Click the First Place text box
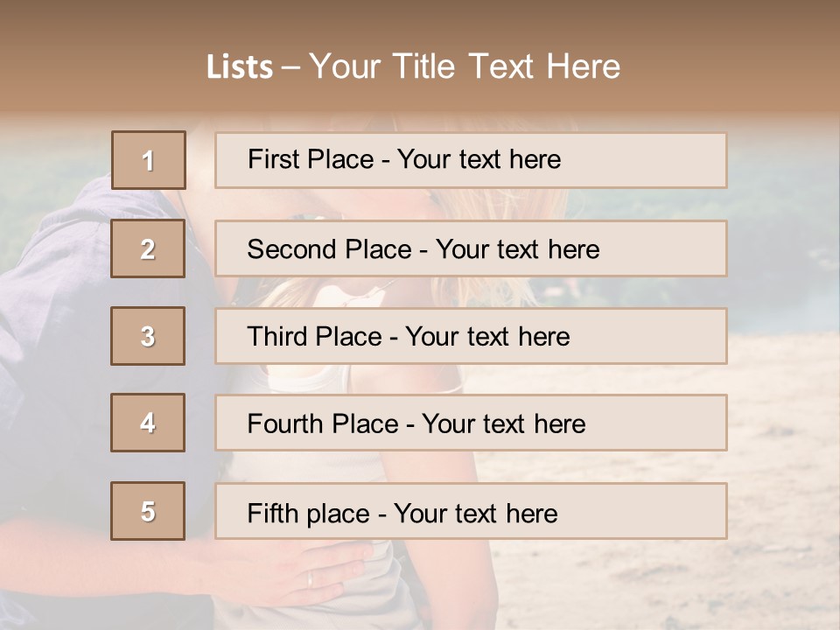 pos(471,160)
